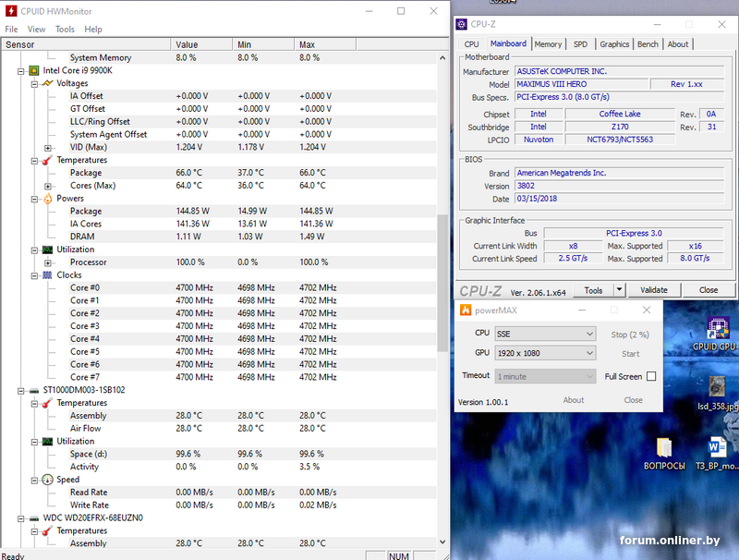The width and height of the screenshot is (739, 560).
Task: Click the CPU-Z title bar app icon
Action: [463, 24]
